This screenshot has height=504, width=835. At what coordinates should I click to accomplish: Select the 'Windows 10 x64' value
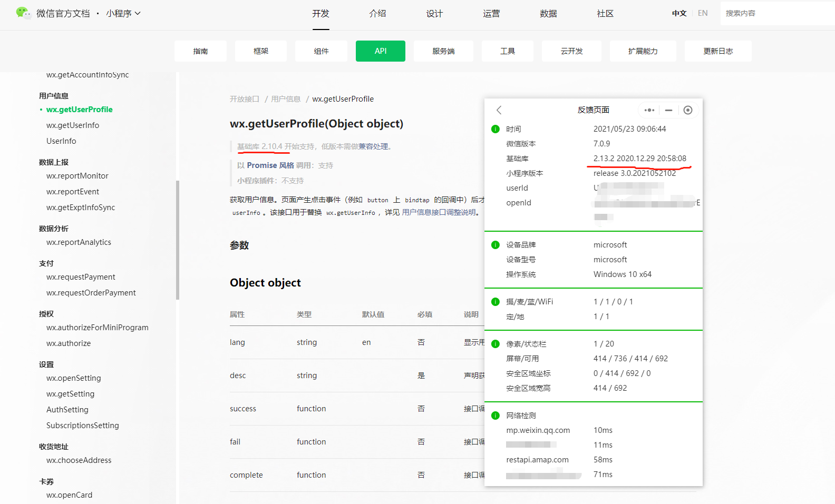coord(623,274)
